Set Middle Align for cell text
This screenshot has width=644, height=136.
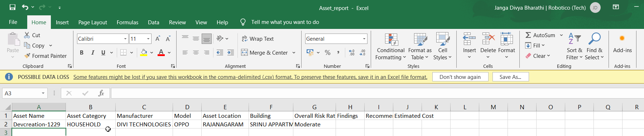[196, 39]
